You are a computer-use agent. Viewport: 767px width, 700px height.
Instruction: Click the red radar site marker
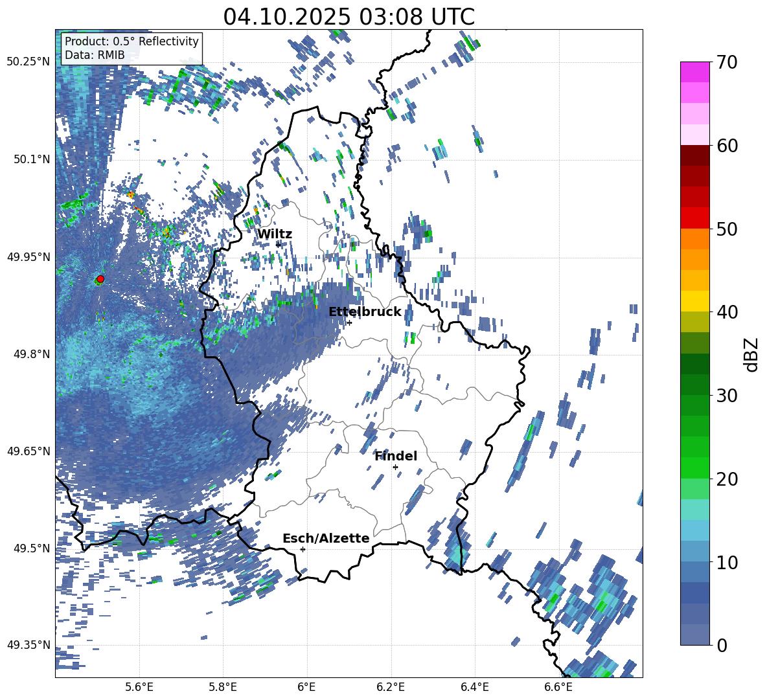(100, 279)
